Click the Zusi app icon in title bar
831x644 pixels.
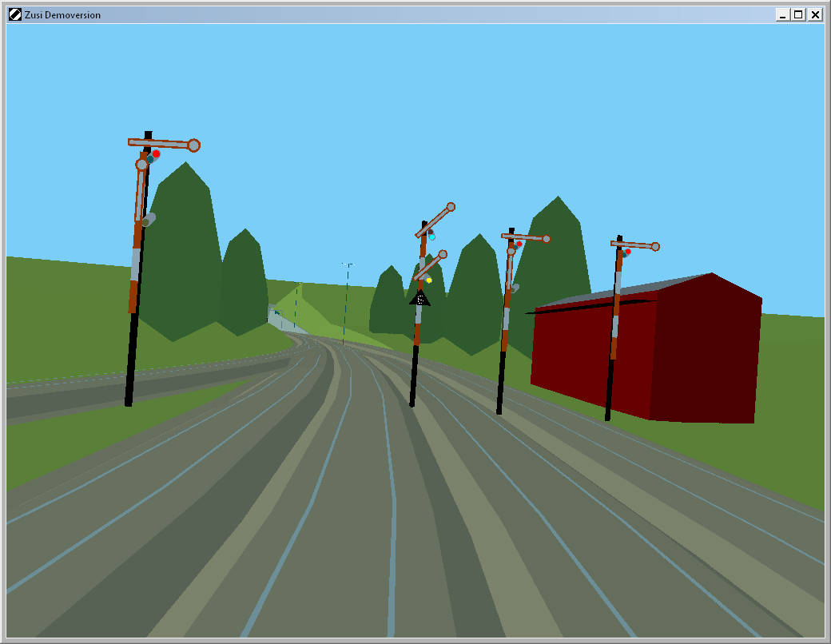click(15, 15)
